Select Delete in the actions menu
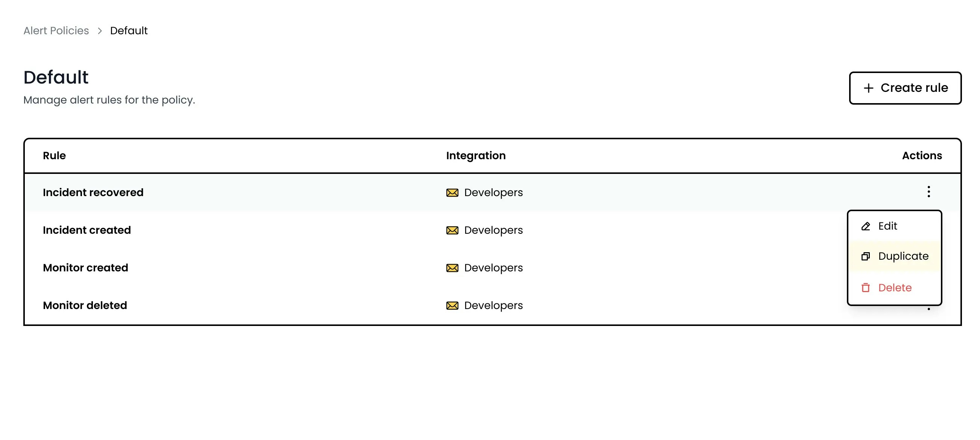 (x=894, y=288)
